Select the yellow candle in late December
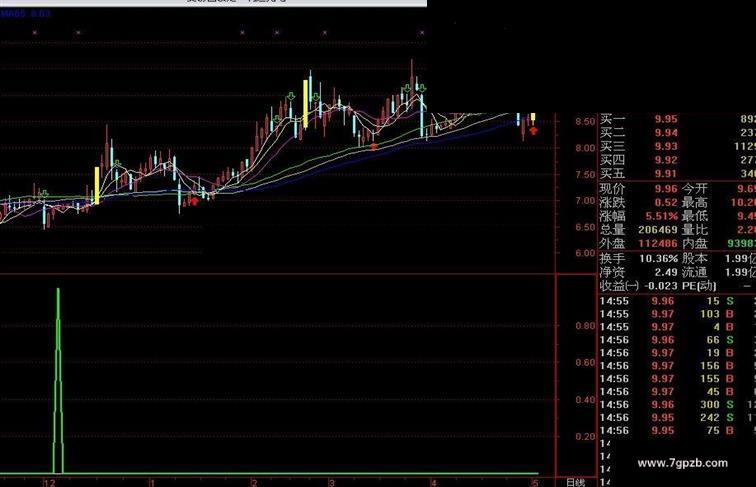The height and width of the screenshot is (487, 756). point(97,186)
